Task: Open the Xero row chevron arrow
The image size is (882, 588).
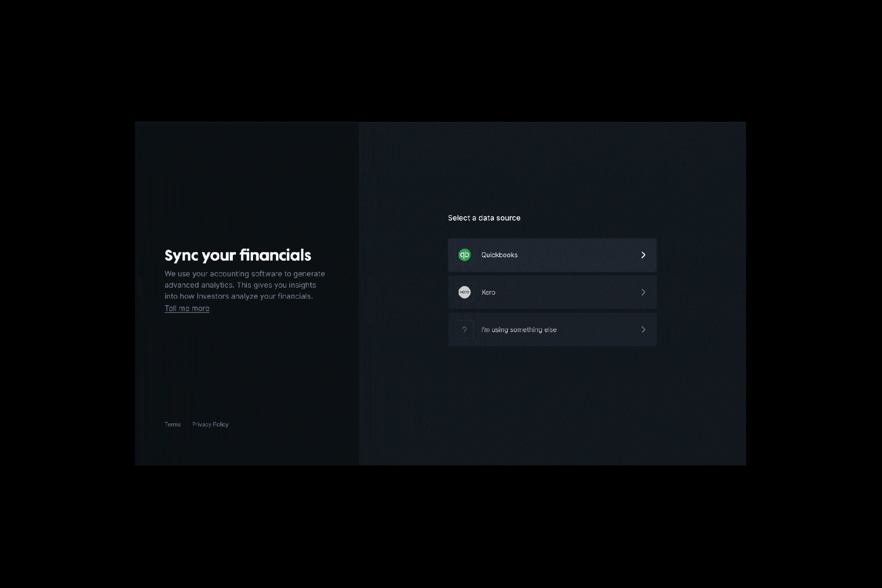Action: tap(643, 292)
